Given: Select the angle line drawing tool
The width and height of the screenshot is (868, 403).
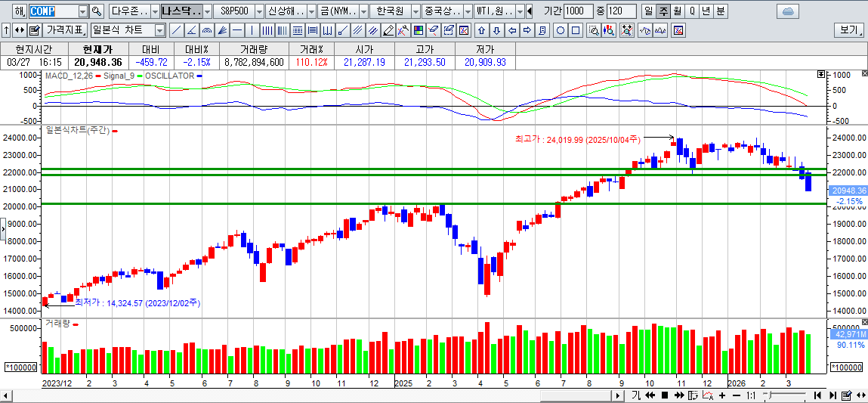Looking at the screenshot, I should pos(191,30).
